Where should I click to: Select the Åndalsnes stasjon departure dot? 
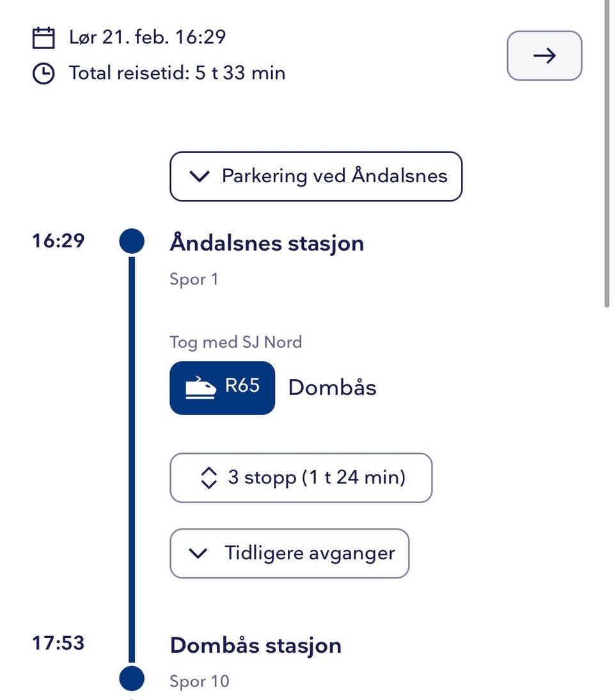(x=132, y=242)
